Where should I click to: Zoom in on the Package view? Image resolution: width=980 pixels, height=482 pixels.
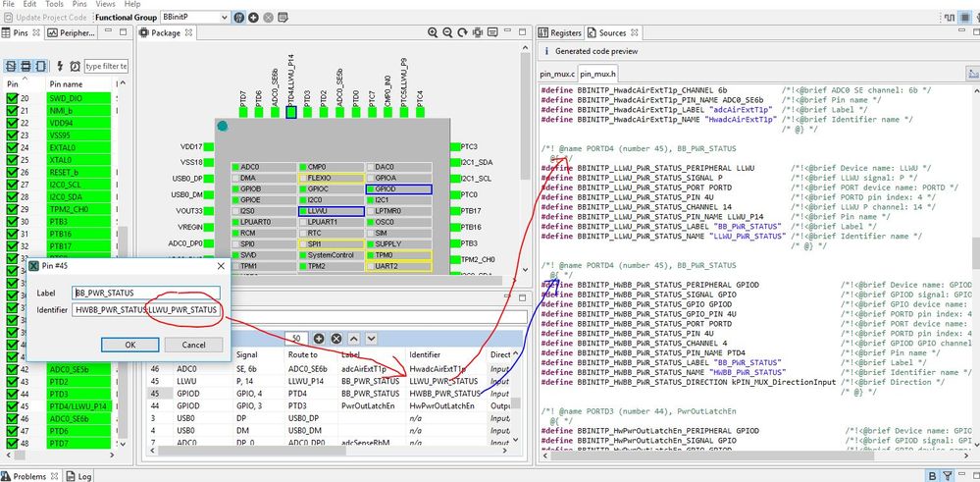(x=433, y=32)
